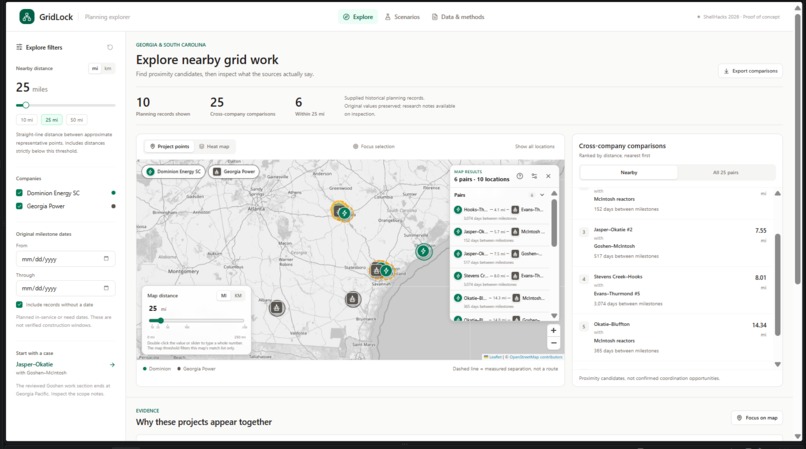Open the Scenarios tab
Screen dimensions: 806x449
click(x=402, y=17)
